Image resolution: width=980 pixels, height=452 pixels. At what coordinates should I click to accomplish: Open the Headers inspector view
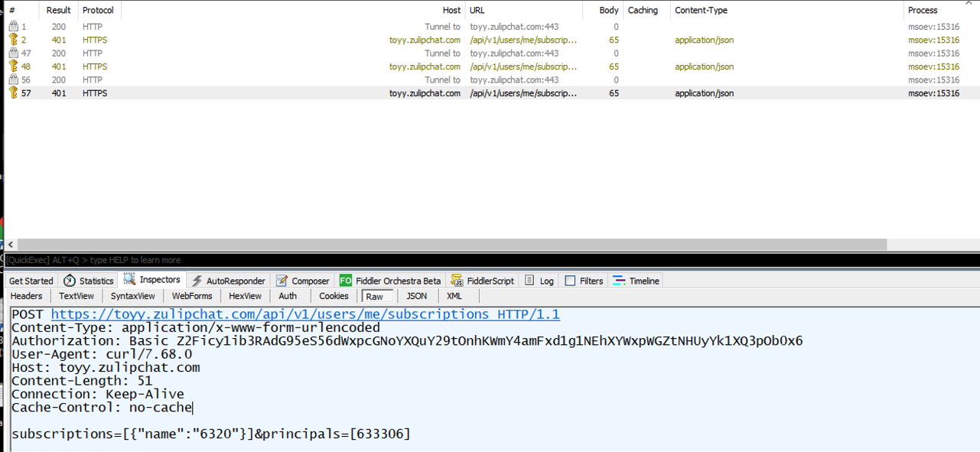[27, 296]
